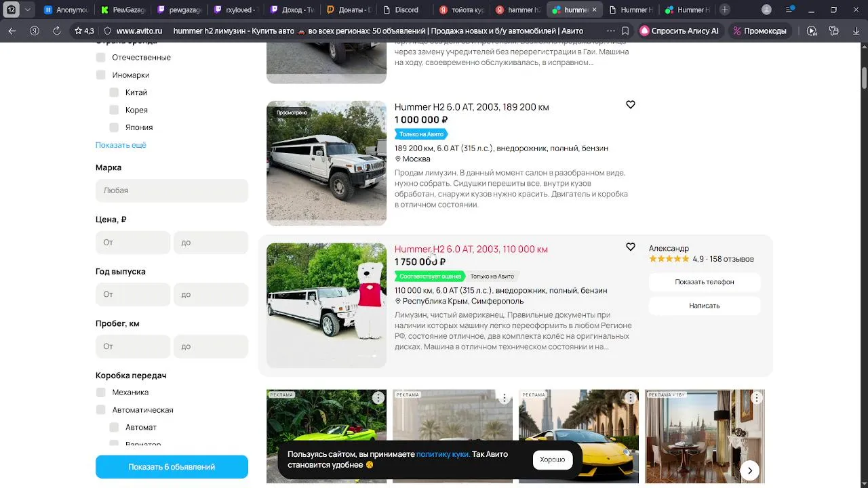Open Пробег до dropdown

click(211, 346)
